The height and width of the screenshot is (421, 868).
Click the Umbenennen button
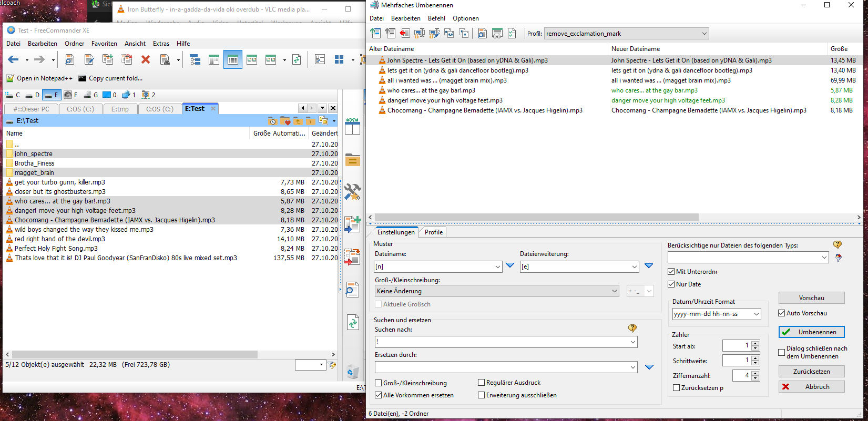coord(811,332)
